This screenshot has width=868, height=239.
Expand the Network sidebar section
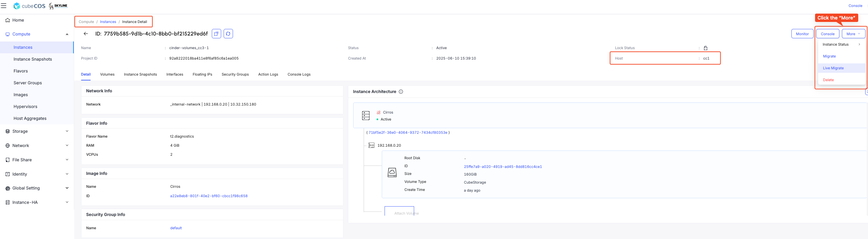pyautogui.click(x=67, y=146)
